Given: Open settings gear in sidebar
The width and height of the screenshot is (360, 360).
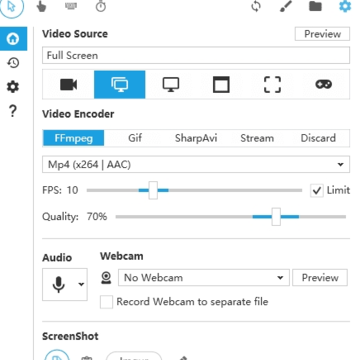Looking at the screenshot, I should pyautogui.click(x=13, y=87).
